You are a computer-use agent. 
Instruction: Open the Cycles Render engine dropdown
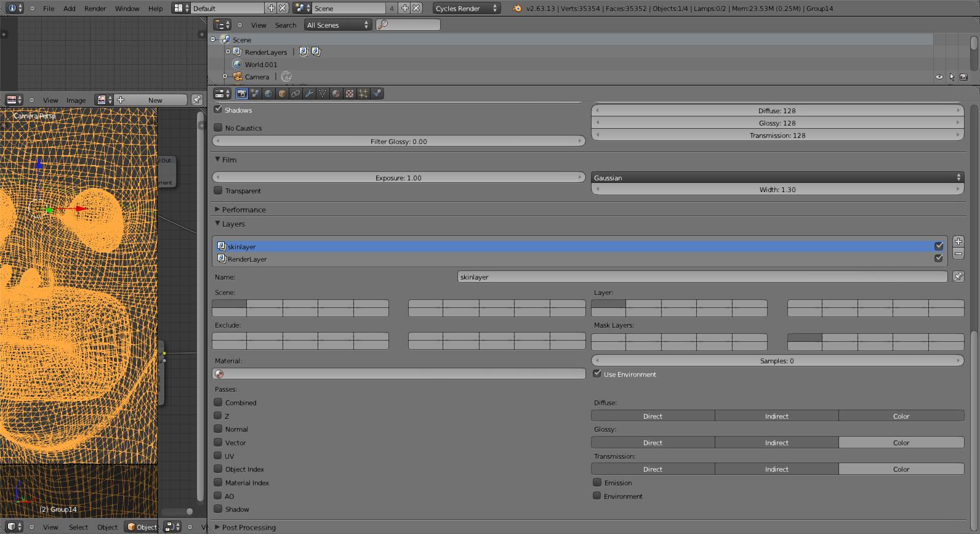[467, 9]
